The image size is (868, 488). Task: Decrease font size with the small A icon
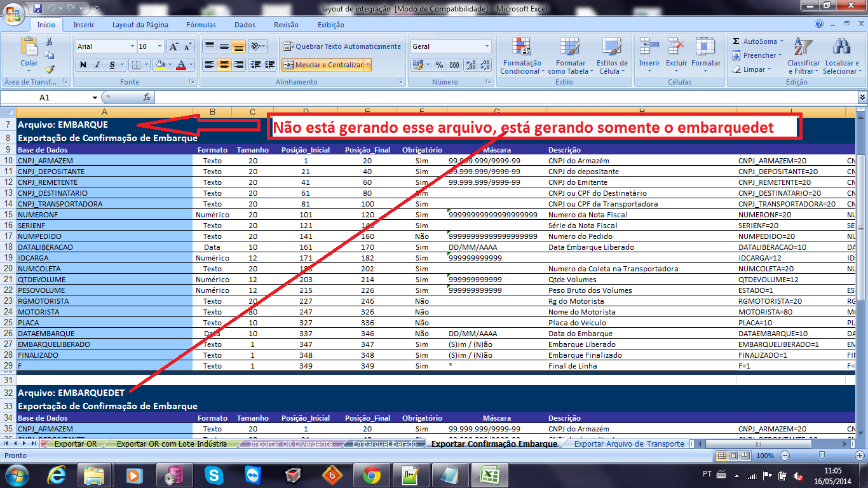click(187, 46)
